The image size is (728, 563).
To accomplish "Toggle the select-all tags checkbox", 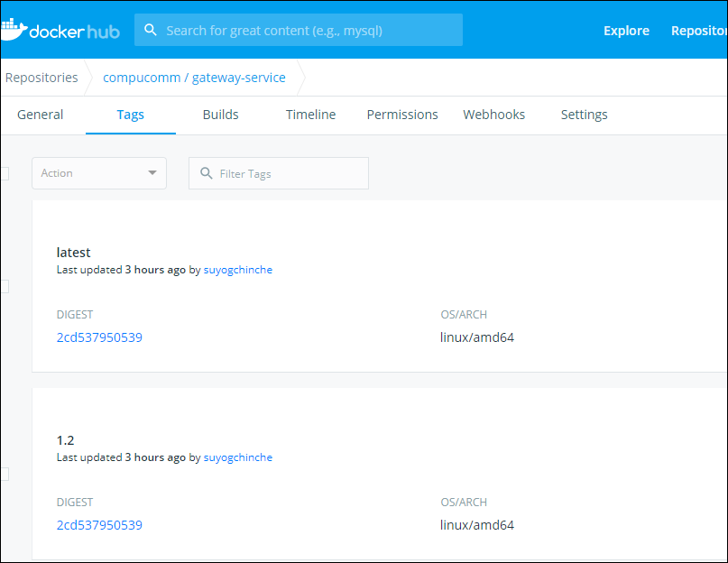I will point(5,173).
